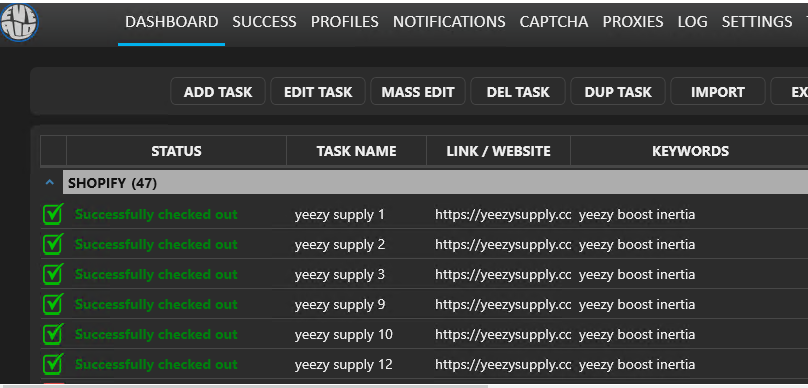Click the EDIT TASK button
Screen dimensions: 808x388
click(318, 92)
